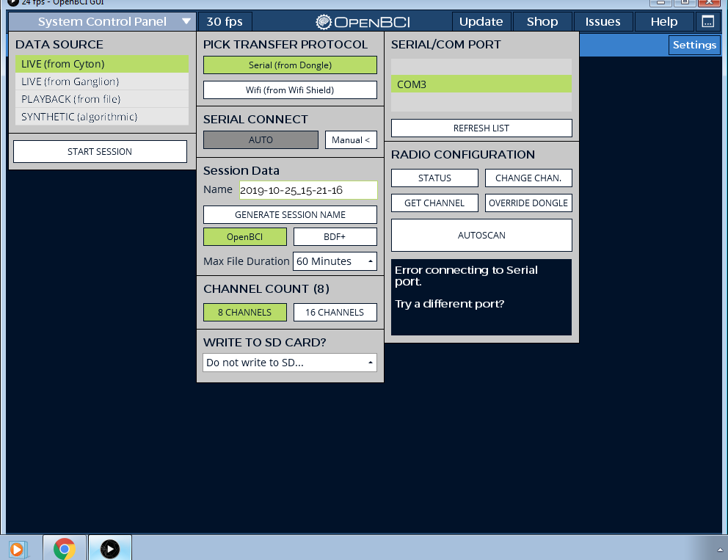Click the AUTOSCAN button

[x=481, y=236]
